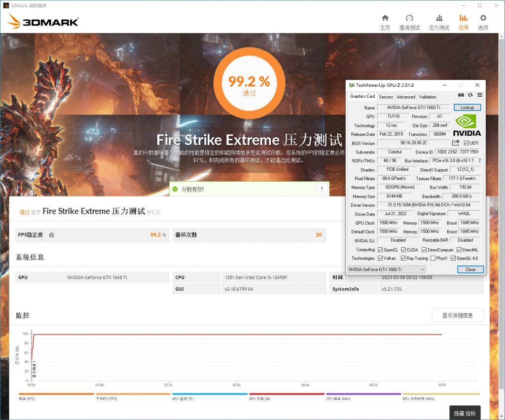Open the GPU-Z hamburger menu icon
This screenshot has height=420, width=505.
[479, 95]
